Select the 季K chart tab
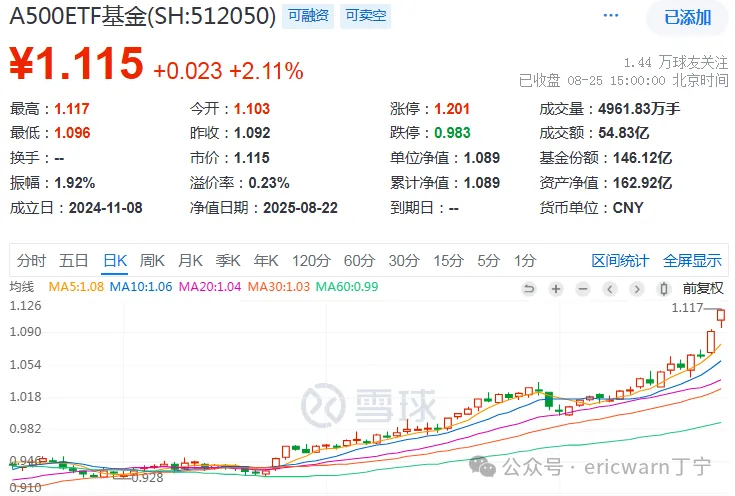 pos(228,260)
